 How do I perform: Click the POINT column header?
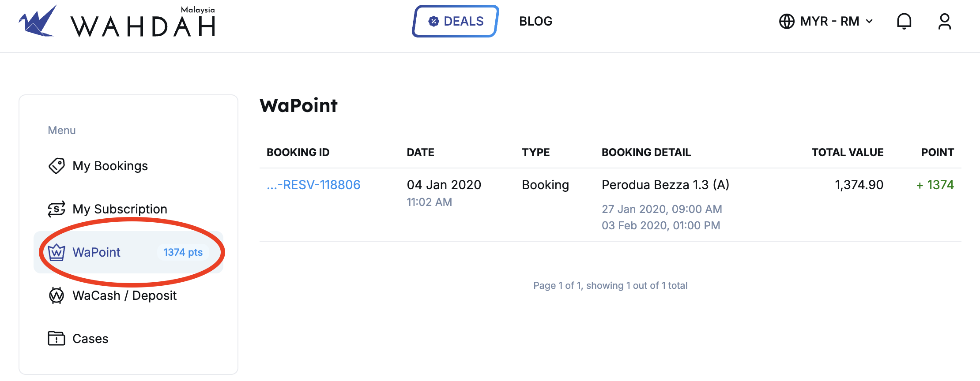[x=937, y=153]
